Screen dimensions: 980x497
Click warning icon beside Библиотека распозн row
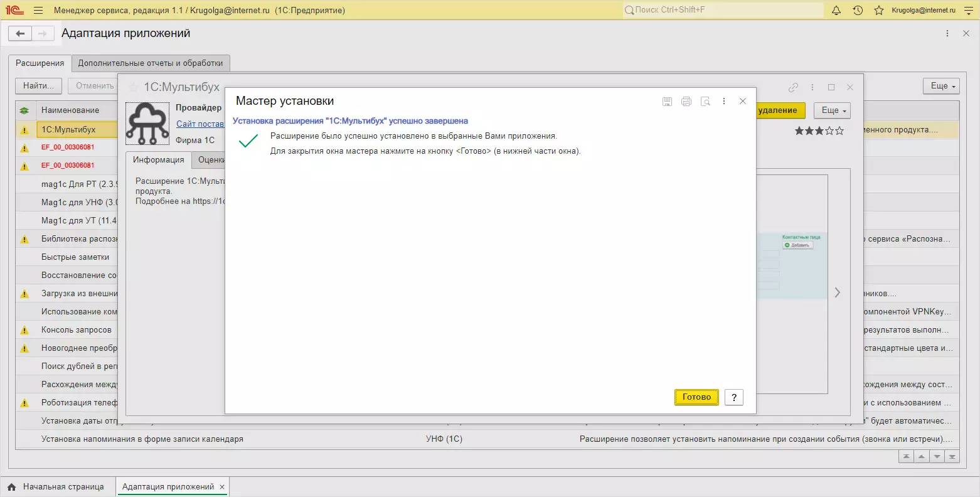click(24, 239)
